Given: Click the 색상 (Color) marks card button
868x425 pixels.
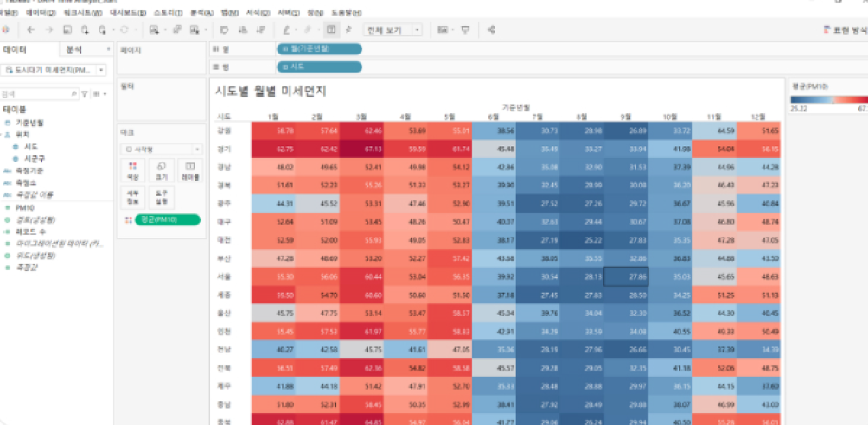Looking at the screenshot, I should click(132, 170).
